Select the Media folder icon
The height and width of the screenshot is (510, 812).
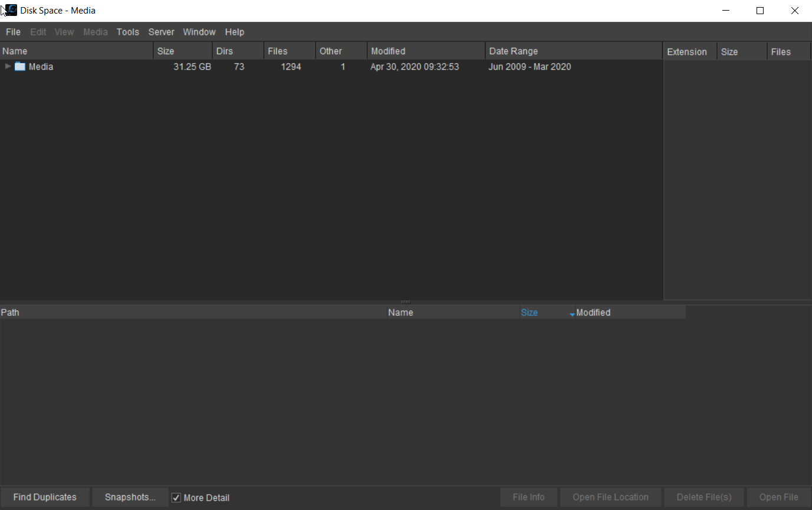(20, 67)
